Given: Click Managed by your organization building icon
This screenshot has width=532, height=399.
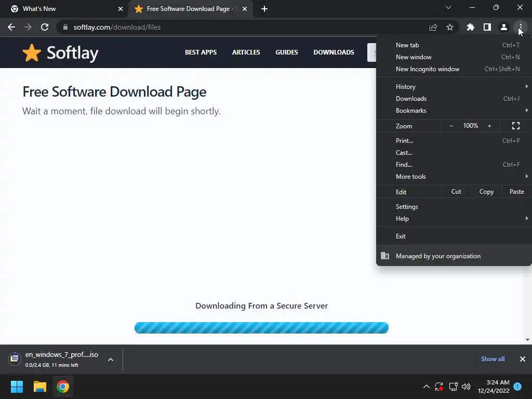Looking at the screenshot, I should (385, 256).
